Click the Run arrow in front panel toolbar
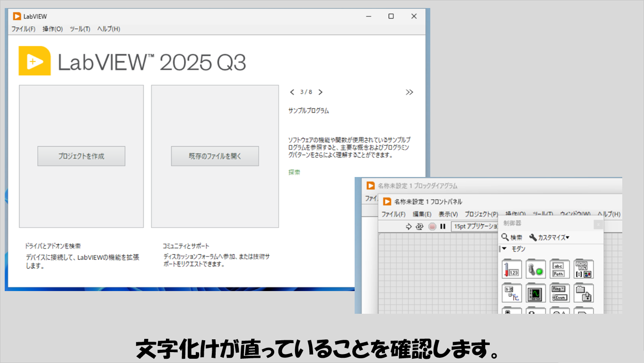Image resolution: width=644 pixels, height=363 pixels. click(409, 227)
